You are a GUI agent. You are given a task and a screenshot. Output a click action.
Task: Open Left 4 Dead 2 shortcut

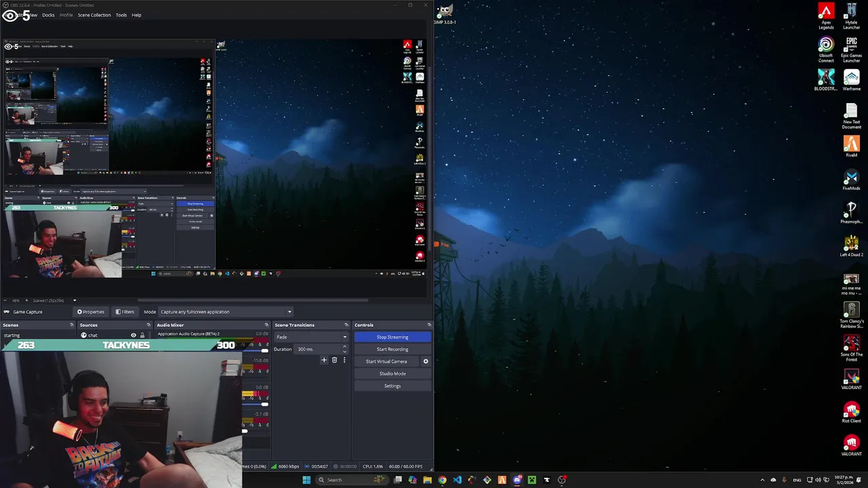click(852, 246)
